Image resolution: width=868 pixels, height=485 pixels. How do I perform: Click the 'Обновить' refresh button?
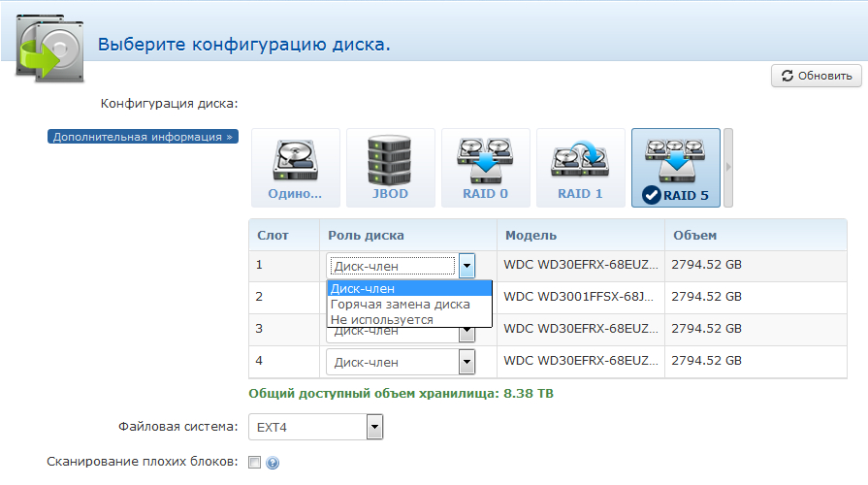tap(816, 76)
